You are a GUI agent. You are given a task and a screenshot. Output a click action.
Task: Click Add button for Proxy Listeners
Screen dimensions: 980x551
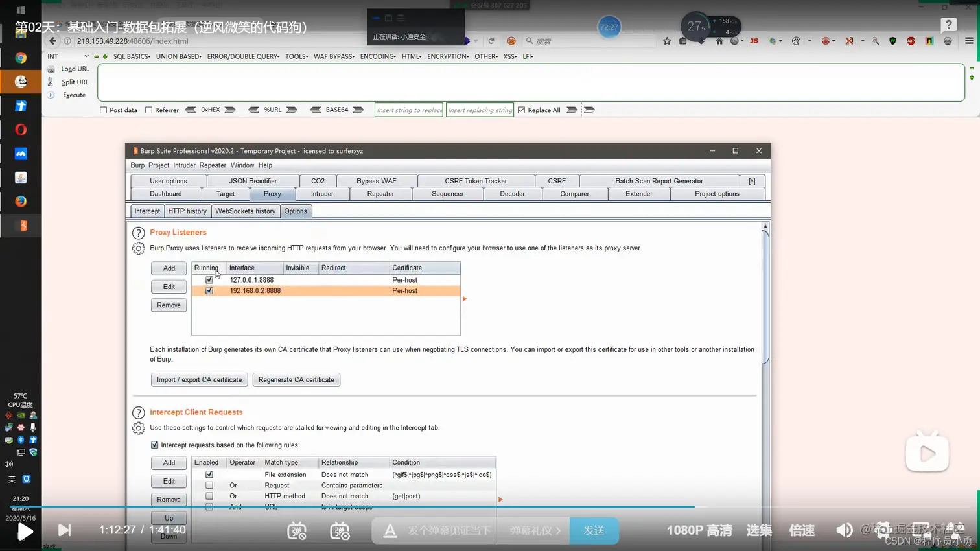pyautogui.click(x=169, y=268)
